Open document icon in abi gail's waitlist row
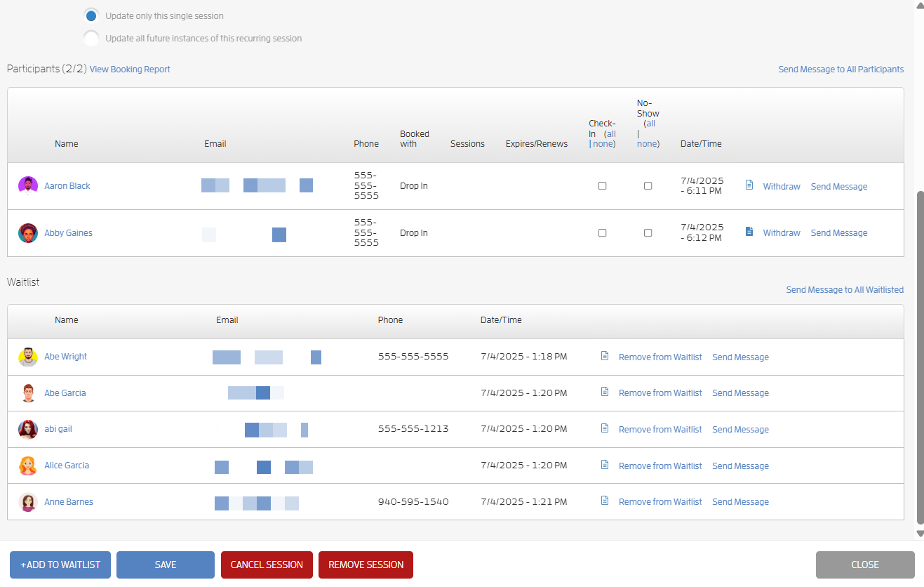 (605, 428)
